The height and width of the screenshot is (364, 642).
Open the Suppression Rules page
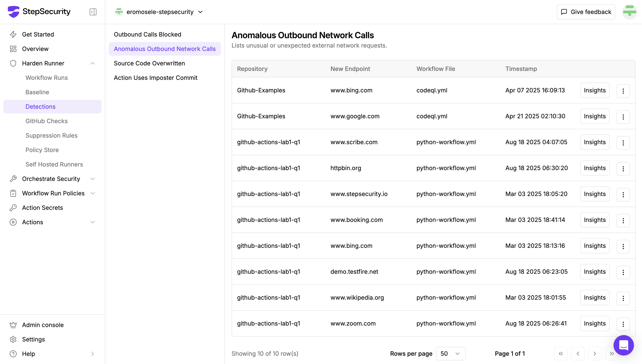[51, 135]
